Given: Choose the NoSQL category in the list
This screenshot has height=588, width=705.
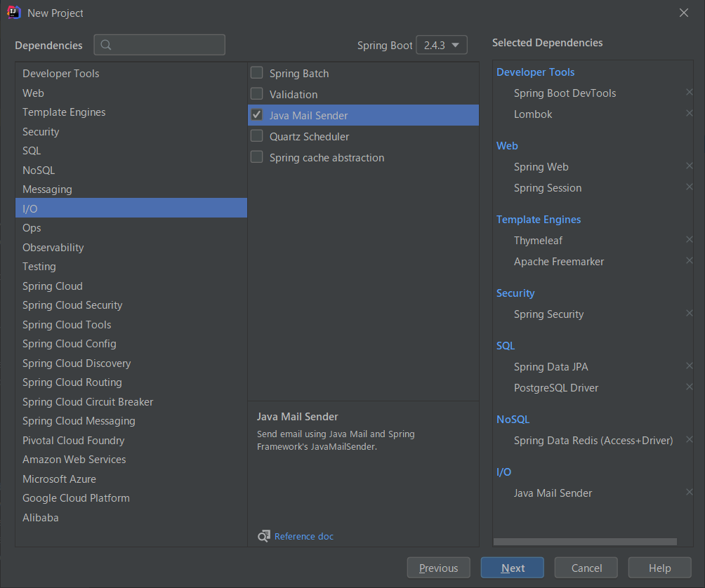Looking at the screenshot, I should pos(39,171).
